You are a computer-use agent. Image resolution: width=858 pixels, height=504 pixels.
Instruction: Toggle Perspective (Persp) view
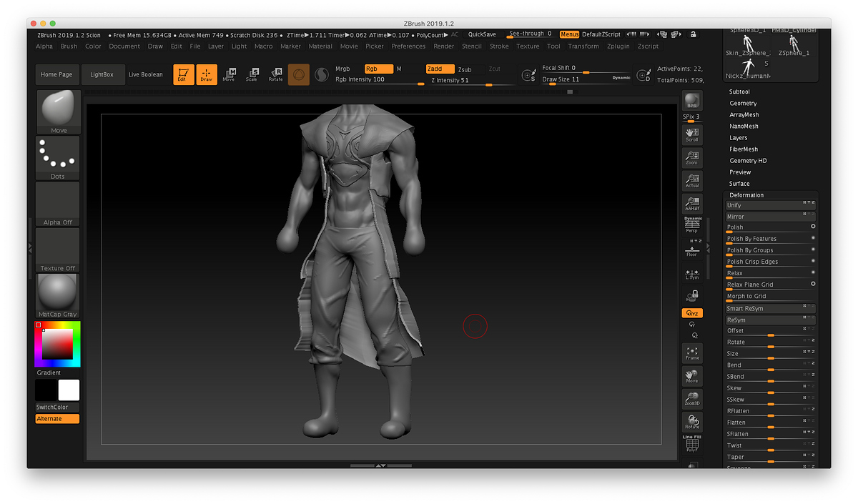692,225
